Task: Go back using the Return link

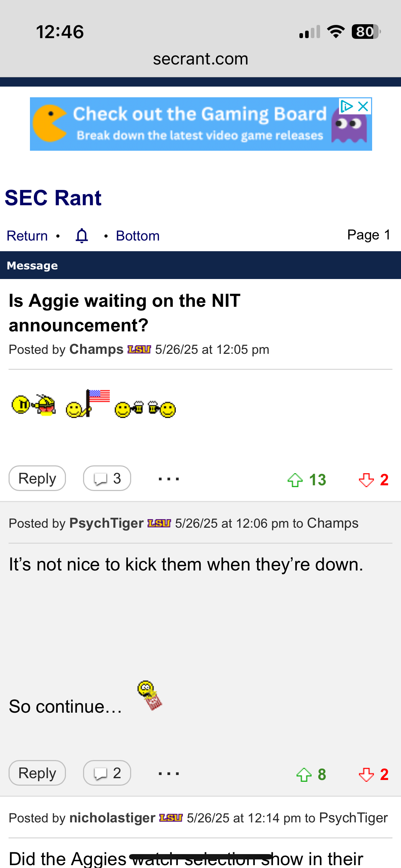Action: tap(27, 236)
